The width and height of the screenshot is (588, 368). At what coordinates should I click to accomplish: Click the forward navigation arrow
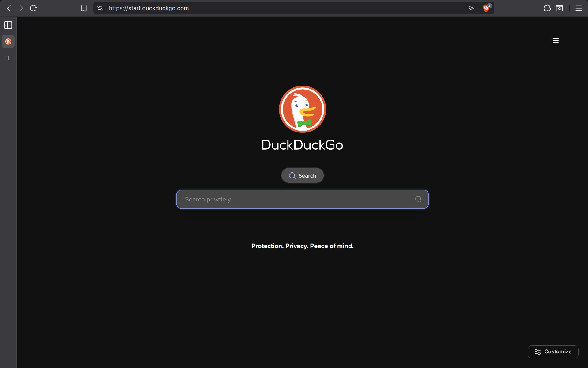[21, 8]
